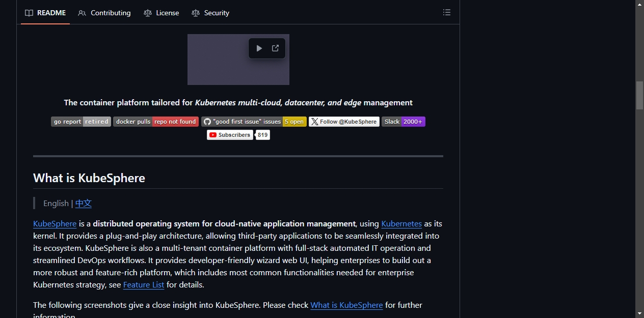This screenshot has height=318, width=644.
Task: Click the scrollbar up arrow
Action: pyautogui.click(x=639, y=4)
